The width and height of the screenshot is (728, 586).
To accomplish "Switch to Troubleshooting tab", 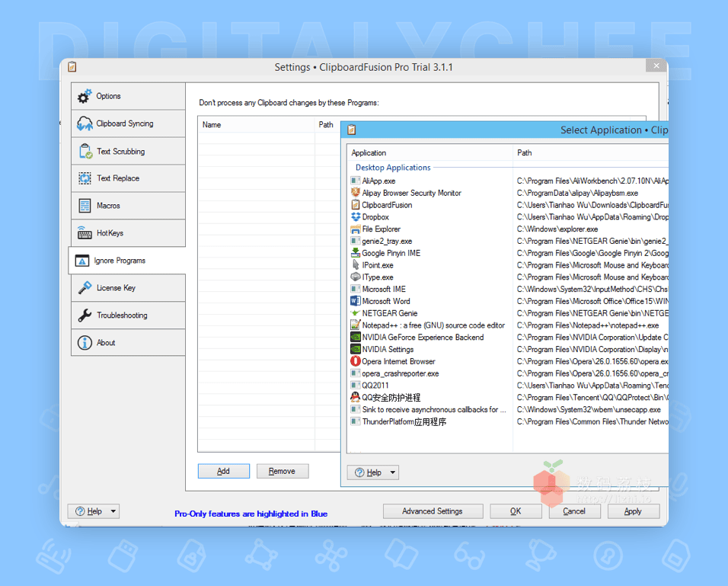I will tap(128, 315).
